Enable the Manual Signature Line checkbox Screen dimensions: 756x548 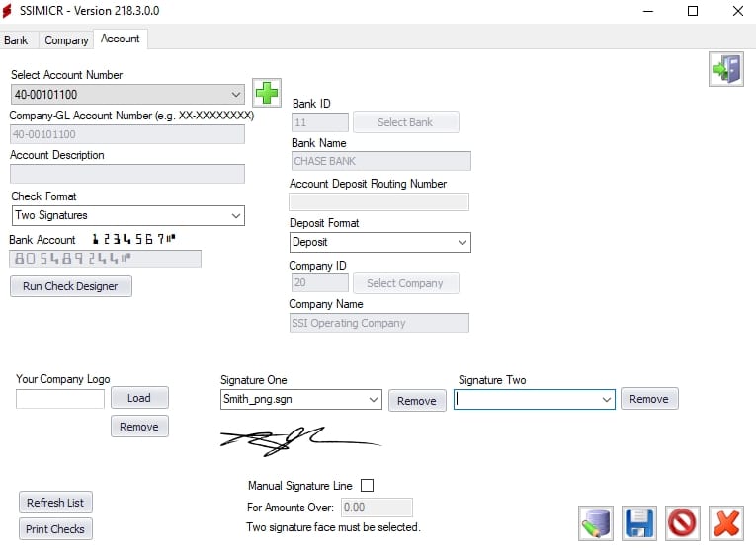click(x=367, y=485)
